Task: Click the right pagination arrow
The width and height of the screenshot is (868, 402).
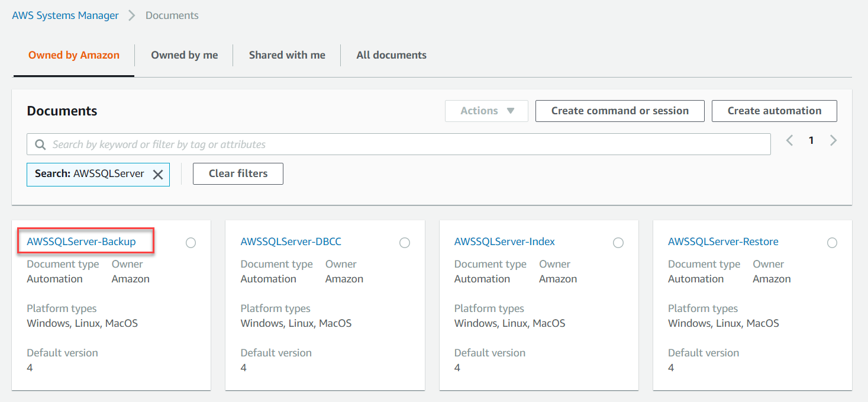Action: click(x=833, y=140)
